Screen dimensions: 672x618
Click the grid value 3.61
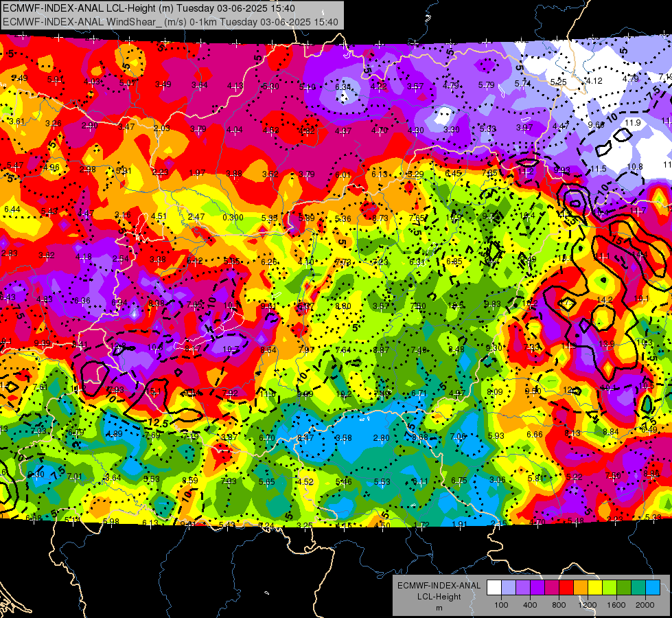(x=16, y=122)
